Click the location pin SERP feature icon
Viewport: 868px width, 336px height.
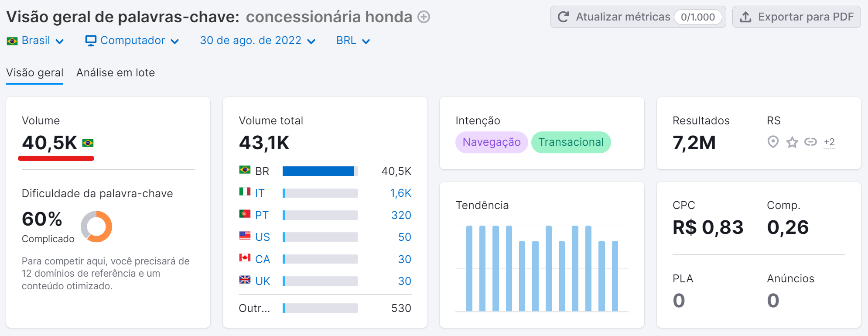point(773,142)
